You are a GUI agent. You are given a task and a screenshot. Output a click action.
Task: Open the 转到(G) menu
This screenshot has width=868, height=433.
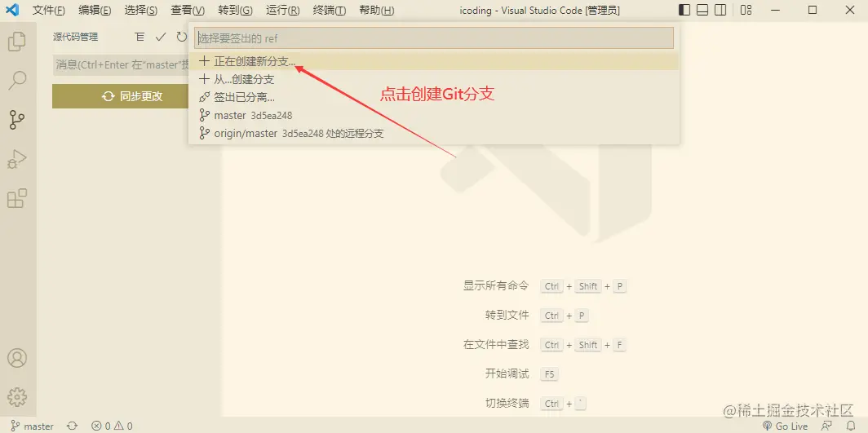pyautogui.click(x=235, y=10)
